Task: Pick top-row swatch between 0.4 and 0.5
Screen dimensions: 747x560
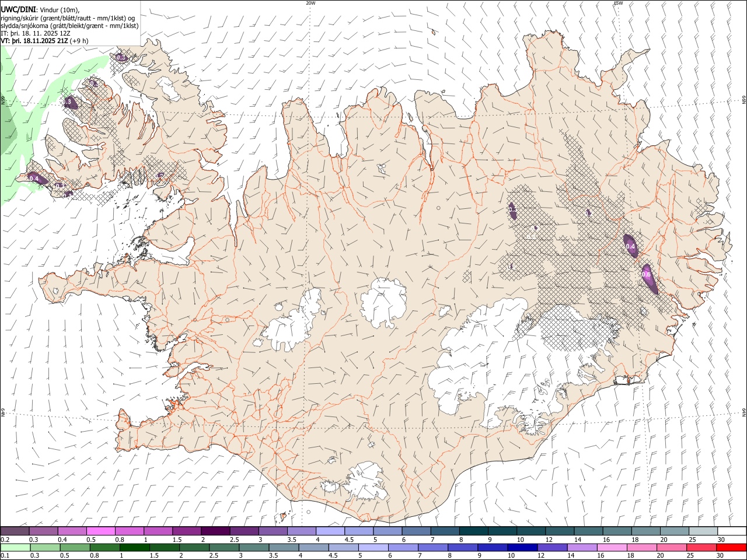Action: point(72,531)
